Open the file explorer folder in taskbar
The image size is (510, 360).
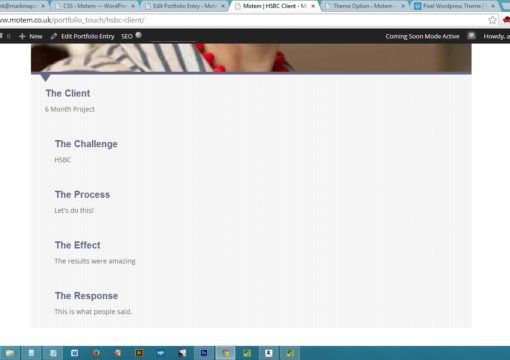(x=10, y=353)
